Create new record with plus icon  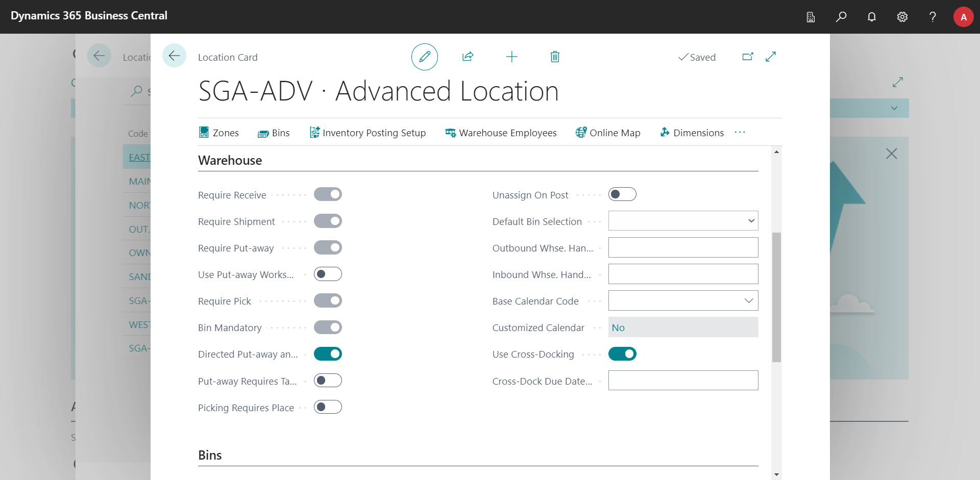511,57
